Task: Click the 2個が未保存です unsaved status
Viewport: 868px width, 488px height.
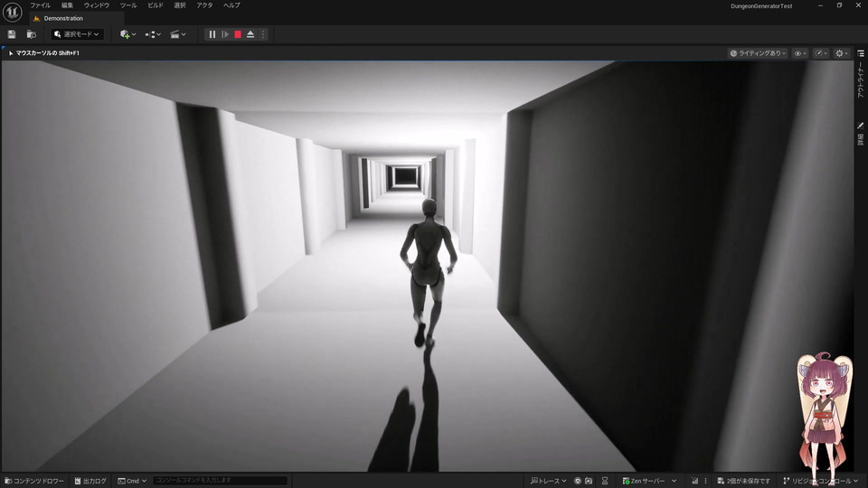Action: click(x=743, y=481)
